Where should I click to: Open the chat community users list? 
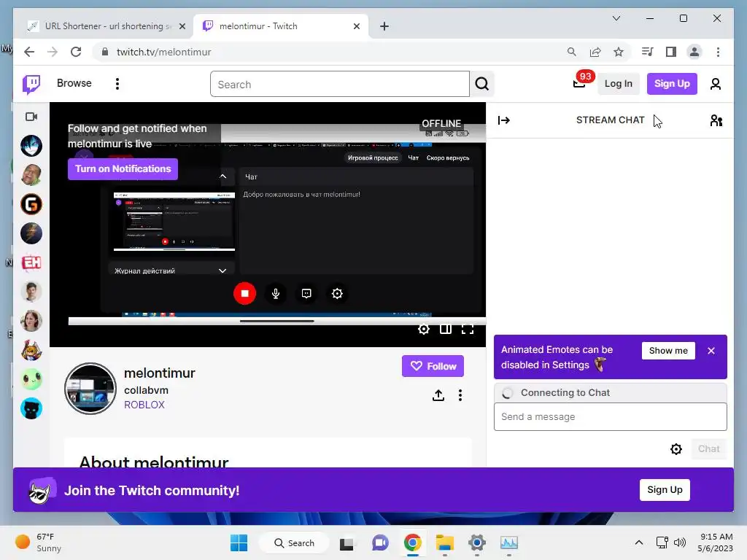pos(716,120)
